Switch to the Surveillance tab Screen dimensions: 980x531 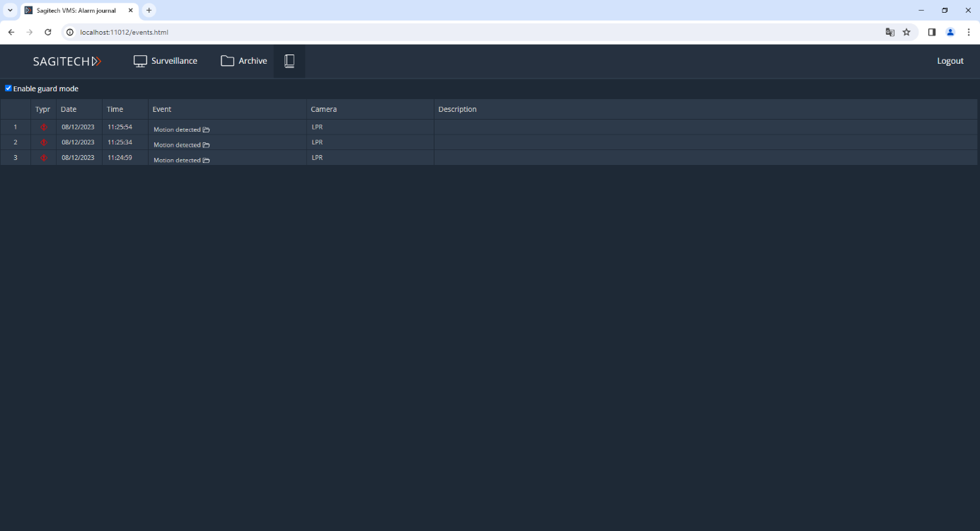(x=166, y=61)
